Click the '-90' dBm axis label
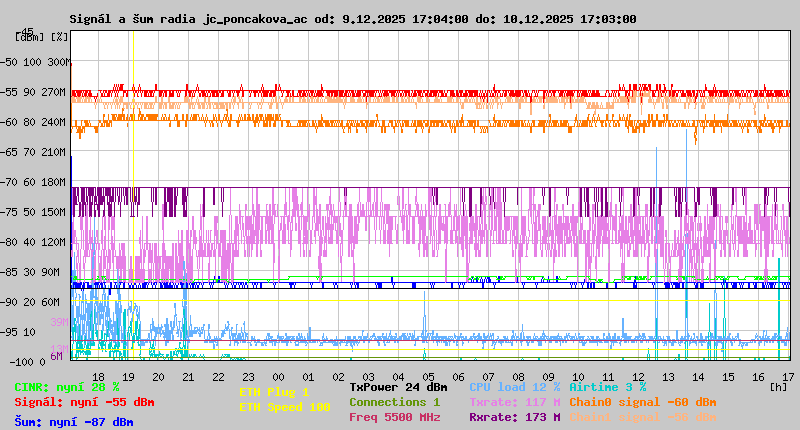Viewport: 800px width, 430px height. pyautogui.click(x=9, y=302)
